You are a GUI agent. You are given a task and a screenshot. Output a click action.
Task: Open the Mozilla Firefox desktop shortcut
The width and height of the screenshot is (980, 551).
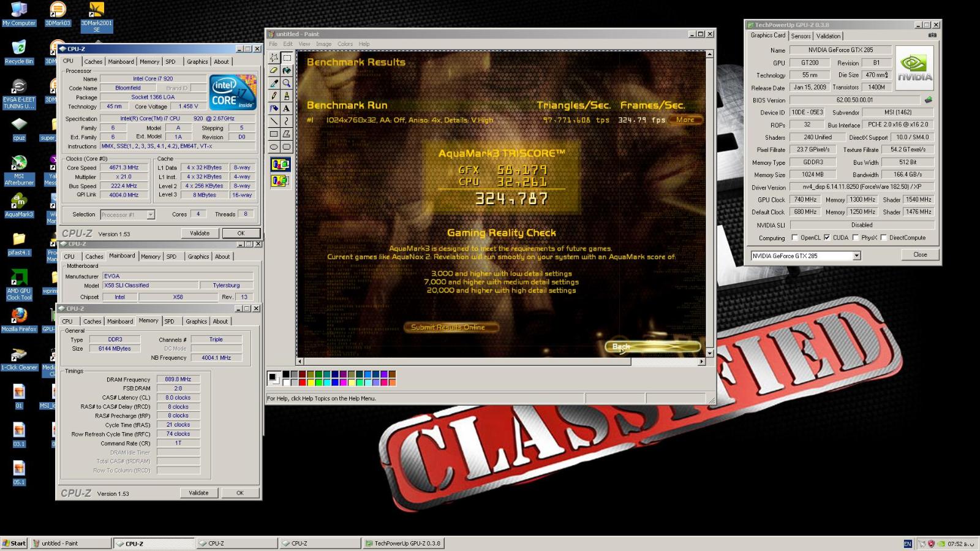(x=19, y=320)
